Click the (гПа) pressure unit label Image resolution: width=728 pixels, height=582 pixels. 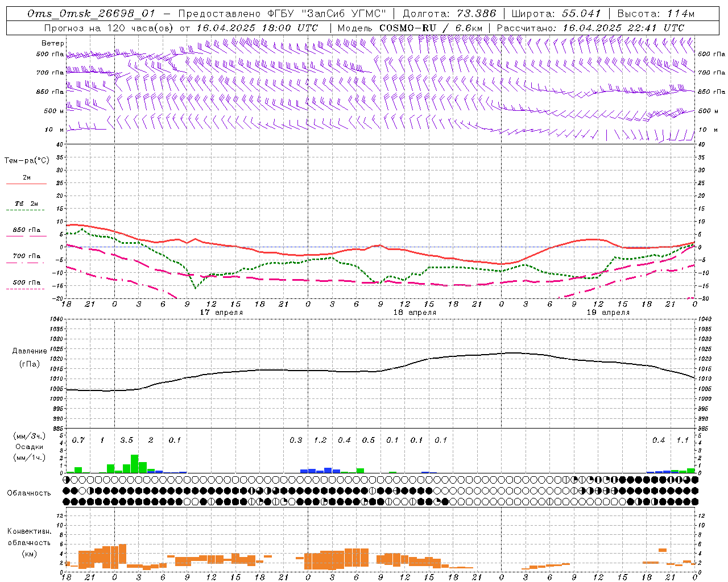(30, 364)
